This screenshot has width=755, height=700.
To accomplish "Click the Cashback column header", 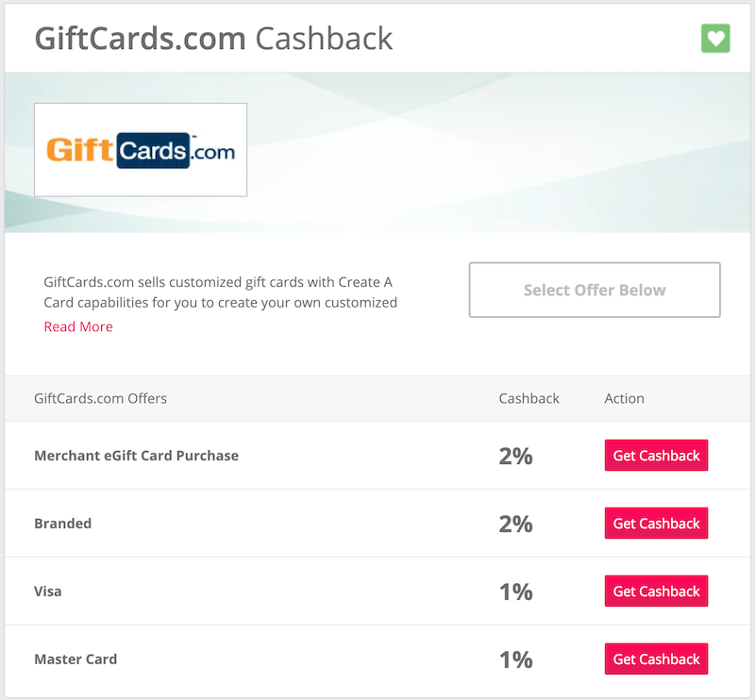I will [x=528, y=398].
